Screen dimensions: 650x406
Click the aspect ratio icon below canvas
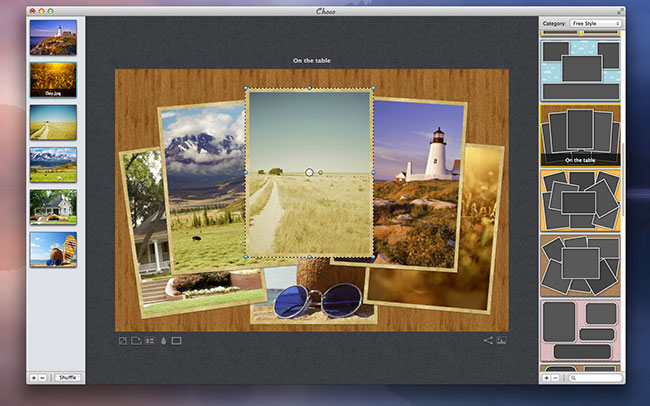122,341
